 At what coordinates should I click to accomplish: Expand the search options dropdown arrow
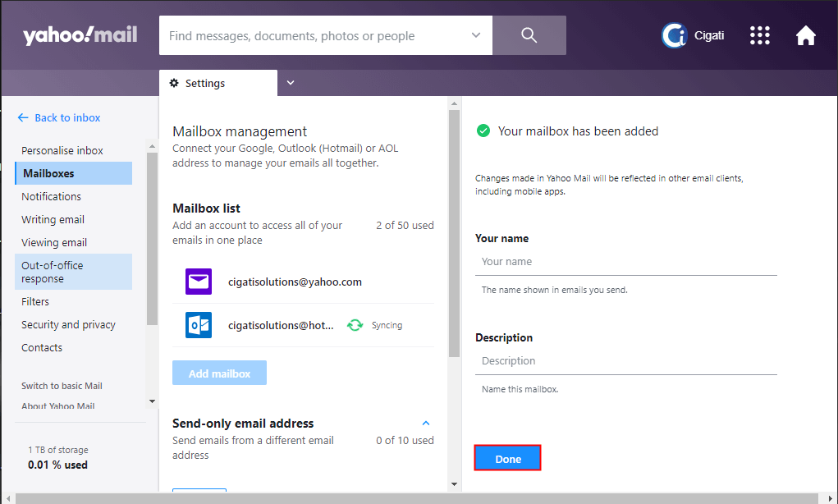click(x=476, y=35)
